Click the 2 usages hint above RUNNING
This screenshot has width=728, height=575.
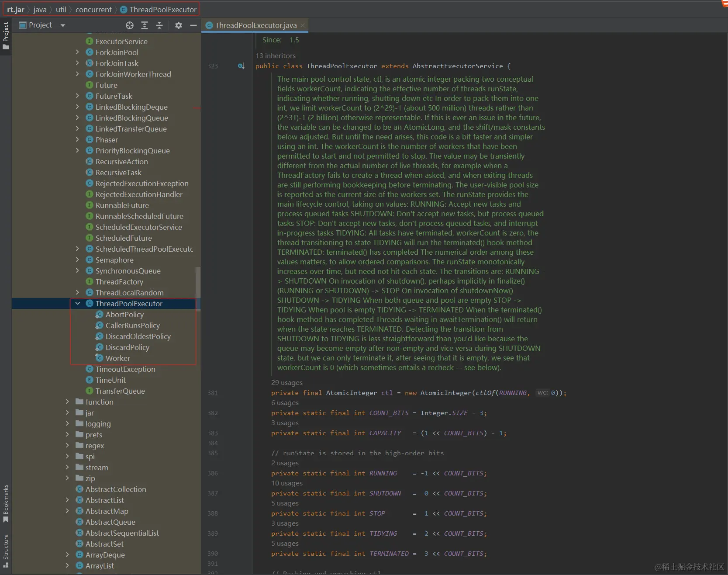point(285,463)
